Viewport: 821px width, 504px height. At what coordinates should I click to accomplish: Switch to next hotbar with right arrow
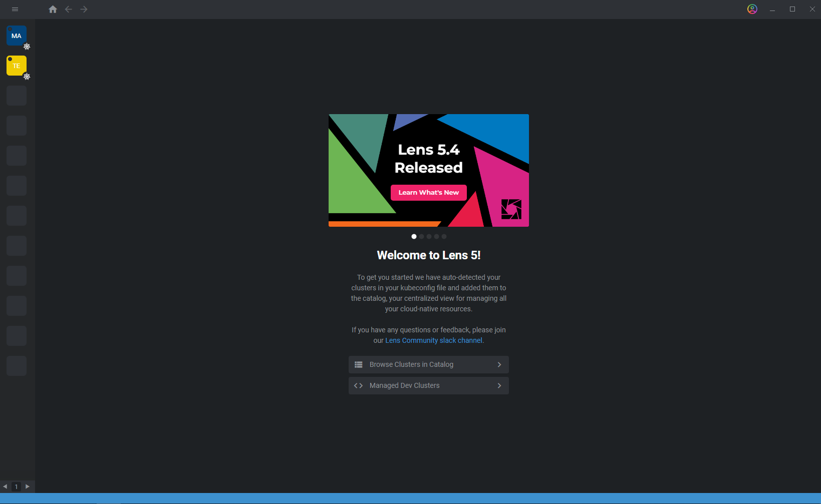pyautogui.click(x=28, y=486)
